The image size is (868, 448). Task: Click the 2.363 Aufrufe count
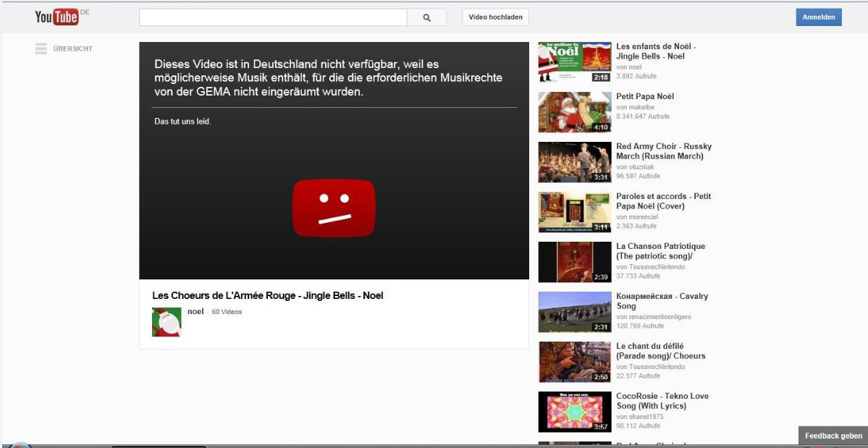[636, 226]
